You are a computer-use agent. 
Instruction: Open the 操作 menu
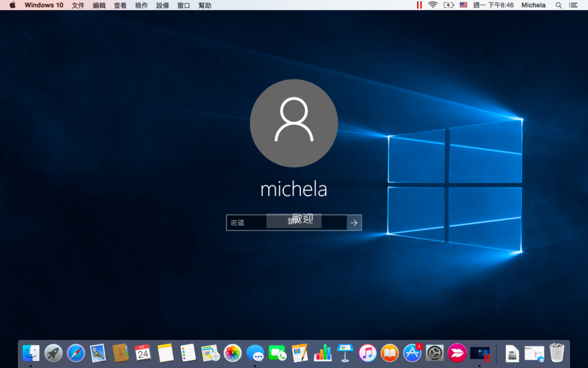(141, 5)
